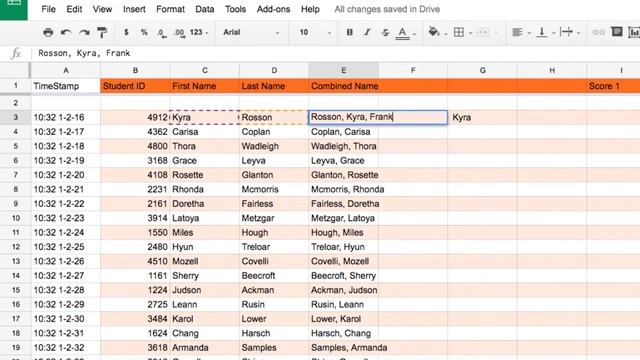Click the Merge cells icon

483,32
